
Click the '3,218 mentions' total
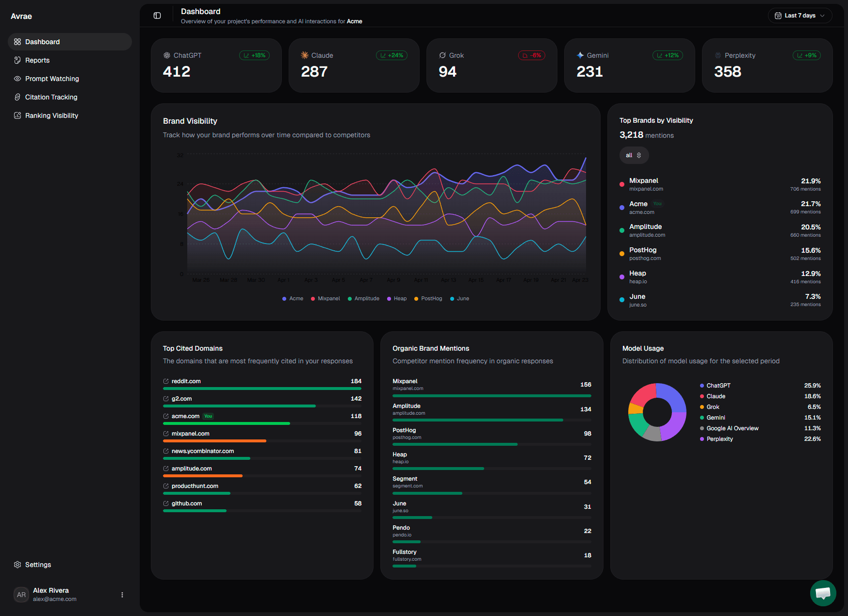pyautogui.click(x=647, y=135)
